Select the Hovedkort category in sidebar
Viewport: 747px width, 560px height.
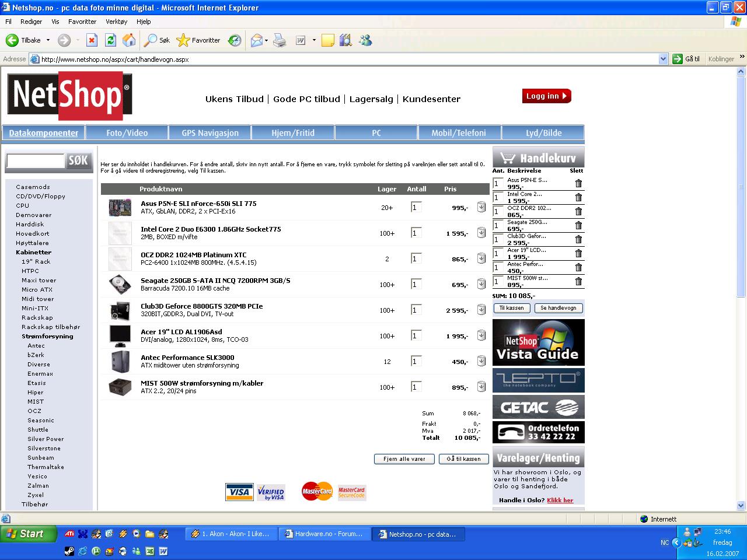pos(33,233)
